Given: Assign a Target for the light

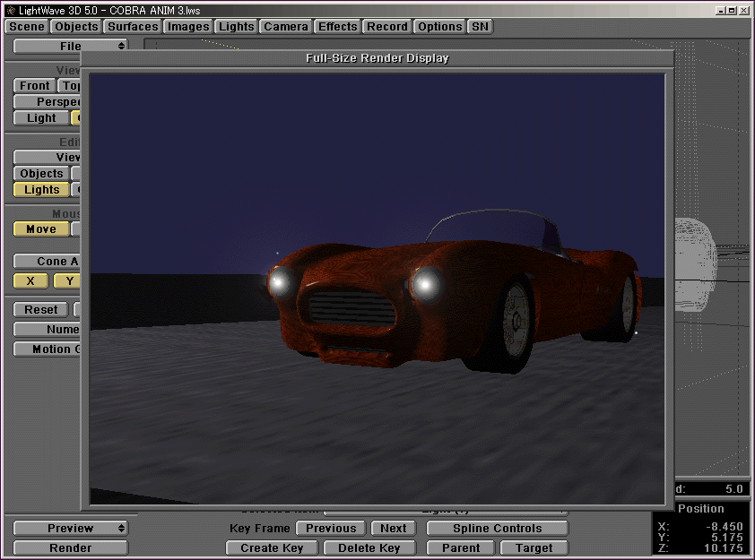Looking at the screenshot, I should point(534,547).
